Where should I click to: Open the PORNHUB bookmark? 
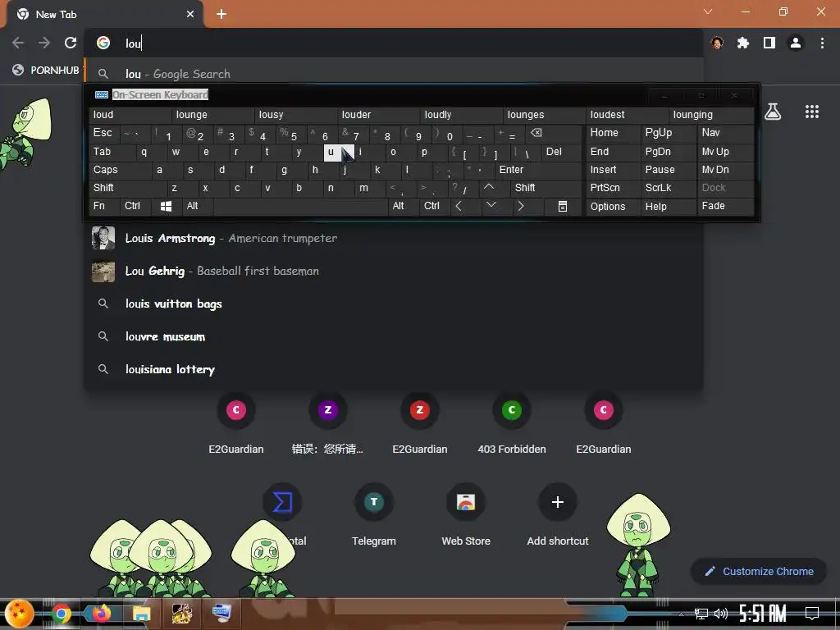46,71
